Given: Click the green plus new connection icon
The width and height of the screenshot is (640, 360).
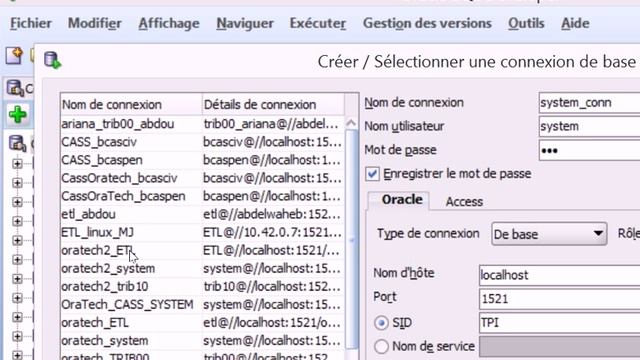Looking at the screenshot, I should click(x=18, y=114).
